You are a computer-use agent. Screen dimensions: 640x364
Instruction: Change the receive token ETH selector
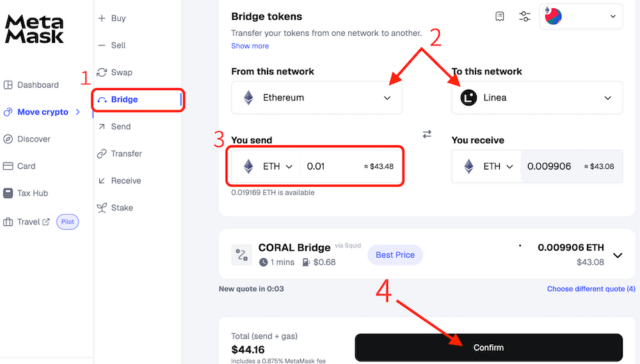coord(488,166)
